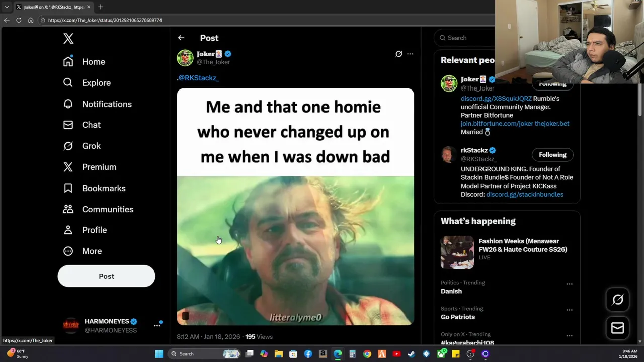Image resolution: width=644 pixels, height=362 pixels.
Task: Click the X logo at top left
Action: (68, 38)
